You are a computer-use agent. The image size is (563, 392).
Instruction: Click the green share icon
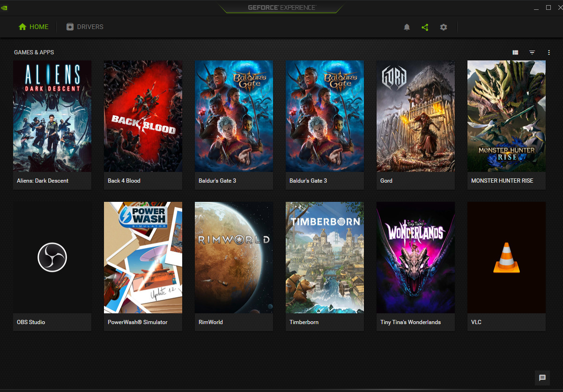click(425, 27)
